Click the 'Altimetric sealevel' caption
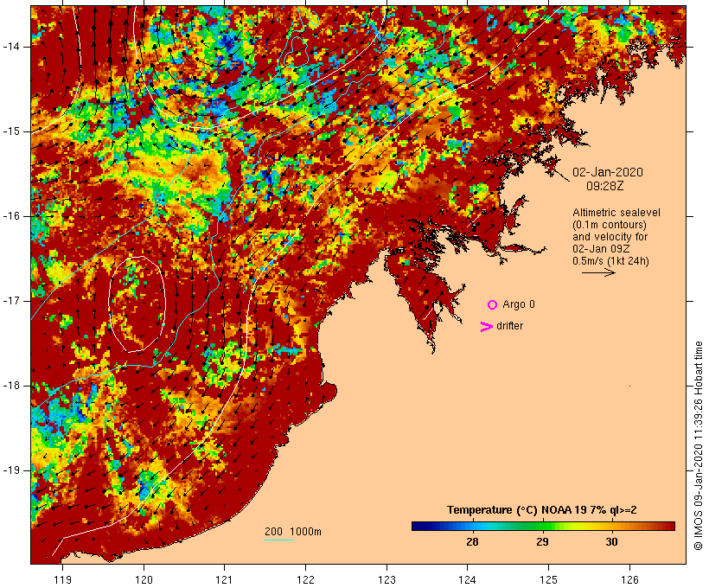Viewport: 709px width, 588px height. coord(616,213)
